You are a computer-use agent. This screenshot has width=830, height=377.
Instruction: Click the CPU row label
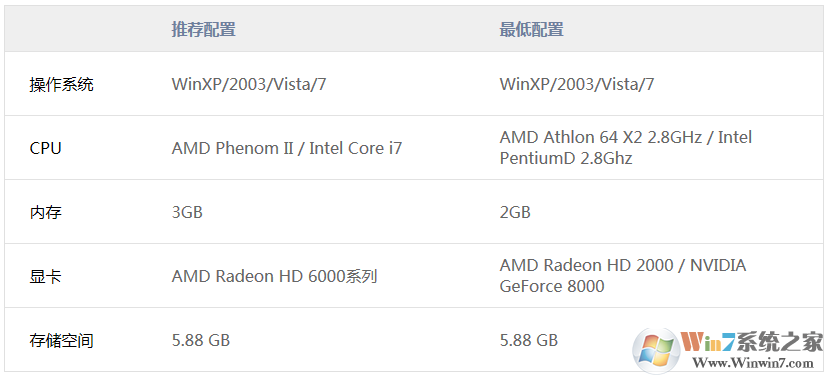[46, 148]
